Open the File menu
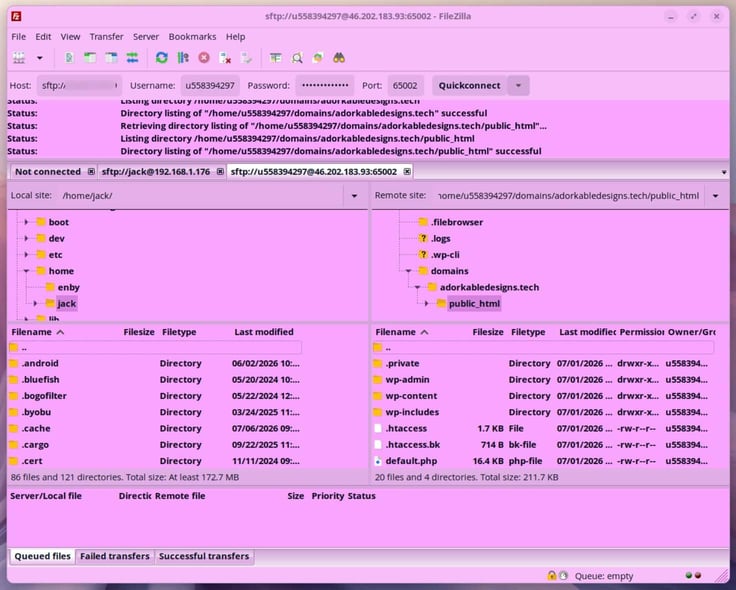 19,37
